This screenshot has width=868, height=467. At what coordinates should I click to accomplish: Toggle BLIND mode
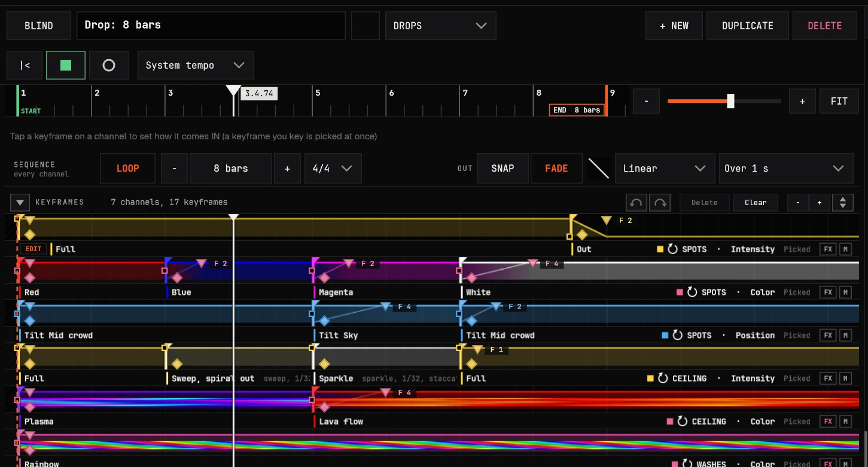pos(39,26)
